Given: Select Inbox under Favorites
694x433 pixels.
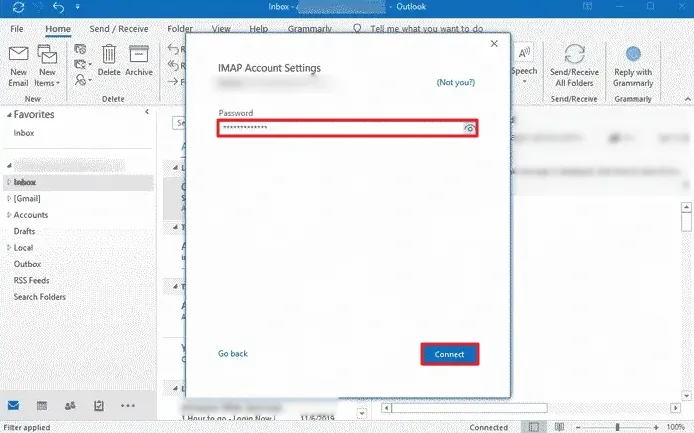Looking at the screenshot, I should pyautogui.click(x=24, y=133).
